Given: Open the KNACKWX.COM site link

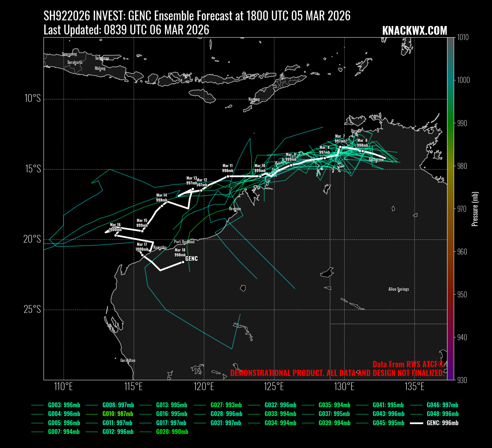Looking at the screenshot, I should click(414, 31).
